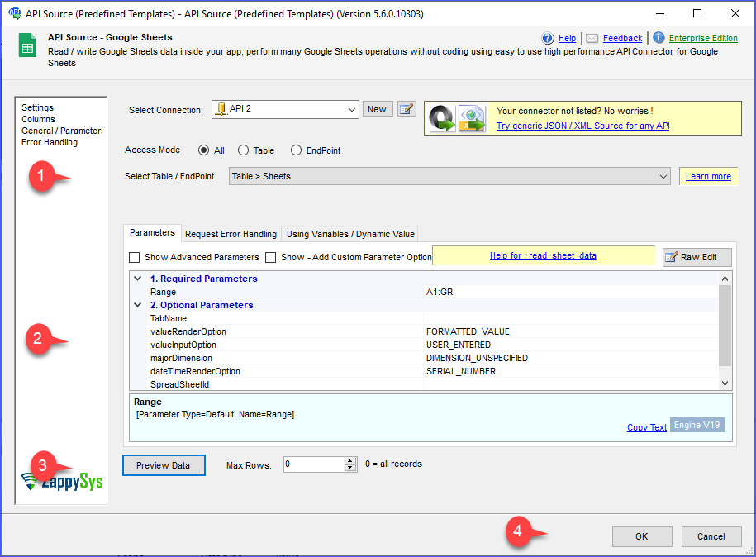Open the Feedback link

click(x=622, y=38)
